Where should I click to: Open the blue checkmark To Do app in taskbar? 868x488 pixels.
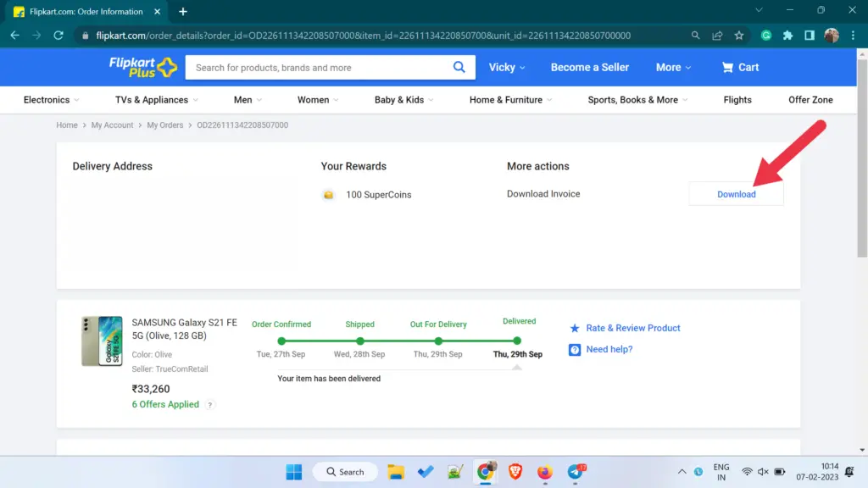pos(426,472)
